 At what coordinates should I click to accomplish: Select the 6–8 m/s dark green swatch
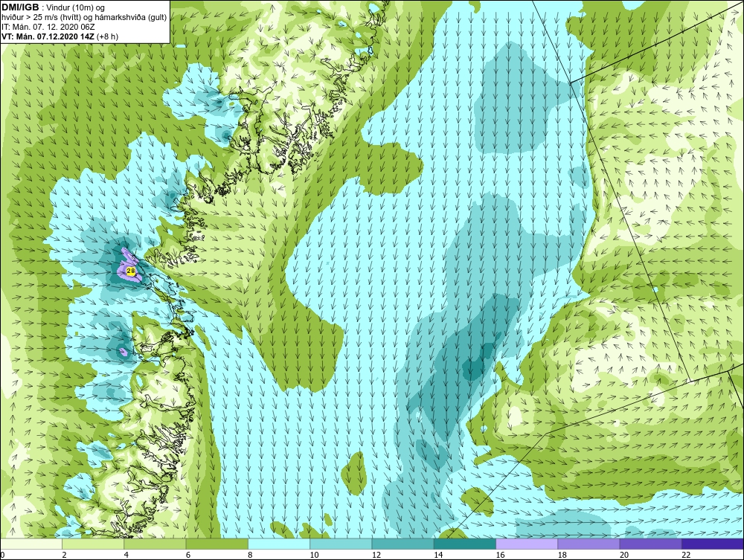click(217, 544)
